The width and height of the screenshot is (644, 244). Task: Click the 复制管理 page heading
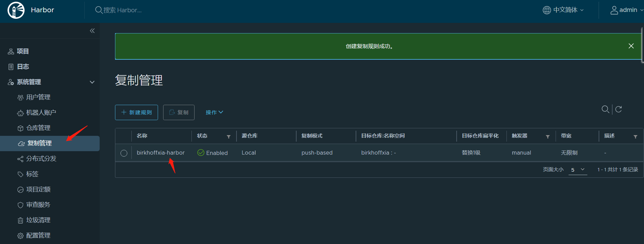point(139,80)
